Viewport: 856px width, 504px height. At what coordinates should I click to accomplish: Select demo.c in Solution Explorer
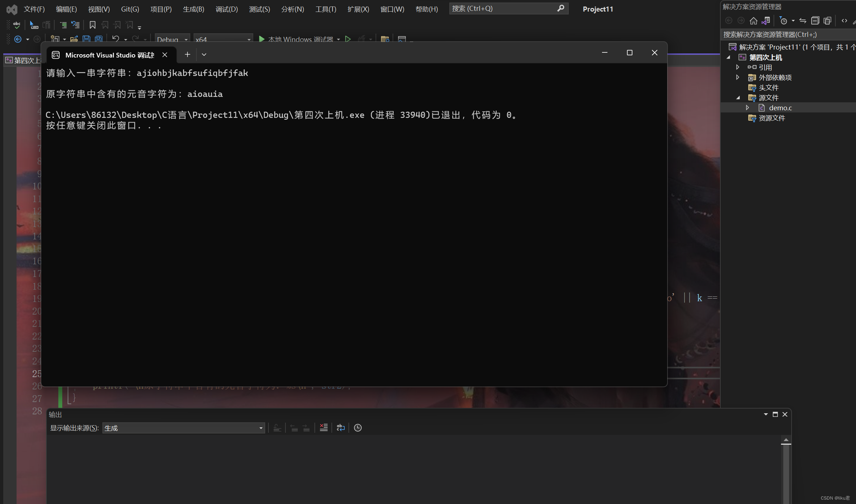pos(780,108)
